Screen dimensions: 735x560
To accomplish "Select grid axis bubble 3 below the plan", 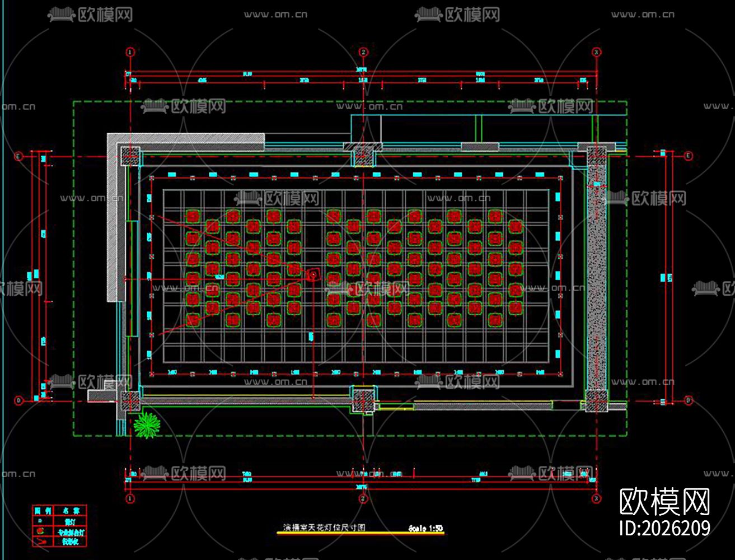I will (597, 498).
